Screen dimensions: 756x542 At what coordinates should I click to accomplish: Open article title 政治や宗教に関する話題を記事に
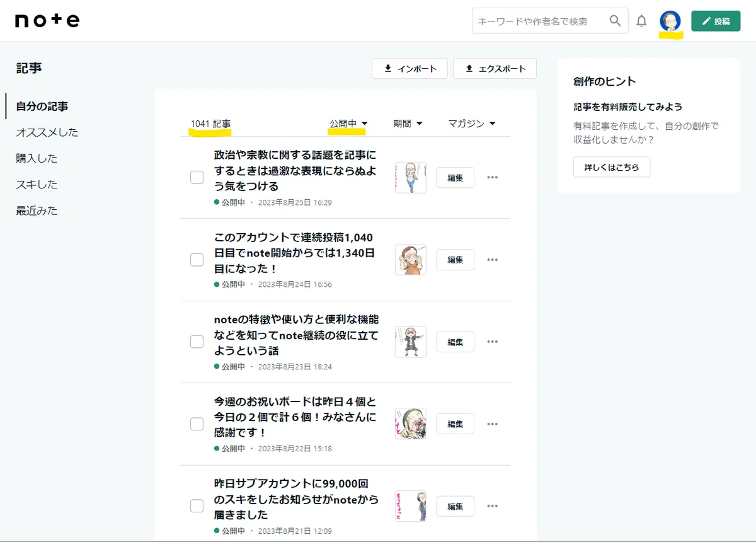[x=295, y=170]
